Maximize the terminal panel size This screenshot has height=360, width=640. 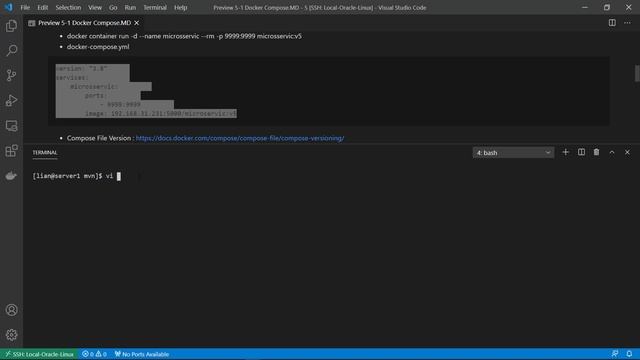coord(612,152)
